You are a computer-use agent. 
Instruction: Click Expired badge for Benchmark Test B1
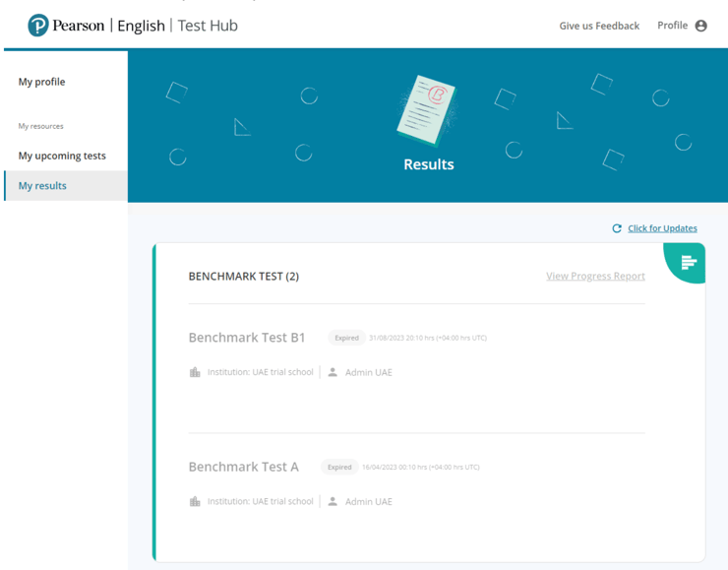pos(347,338)
